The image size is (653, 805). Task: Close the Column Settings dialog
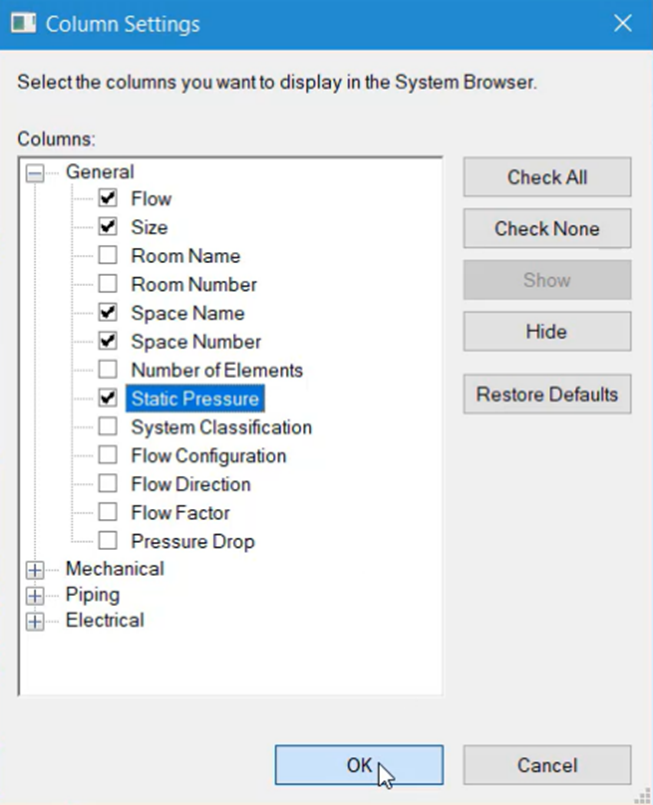(623, 23)
